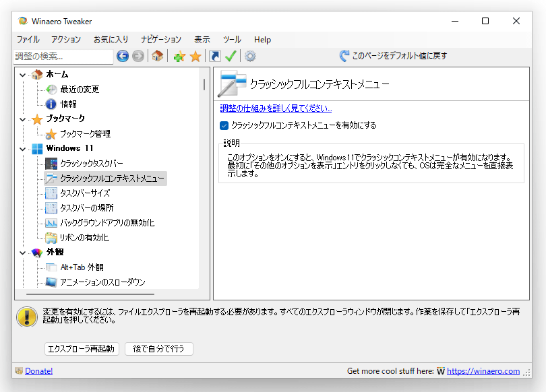Image resolution: width=546 pixels, height=392 pixels.
Task: Select リボンの有効化 text in tree
Action: 84,238
